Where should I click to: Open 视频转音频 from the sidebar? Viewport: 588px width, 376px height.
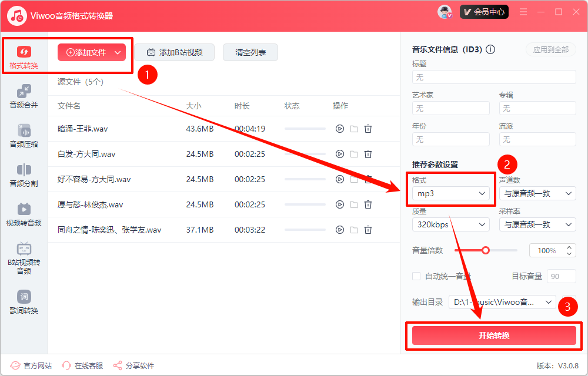24,214
